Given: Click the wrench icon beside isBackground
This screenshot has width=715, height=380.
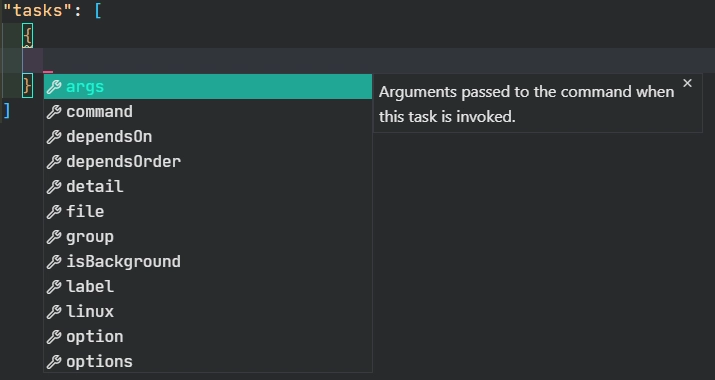Looking at the screenshot, I should 54,262.
